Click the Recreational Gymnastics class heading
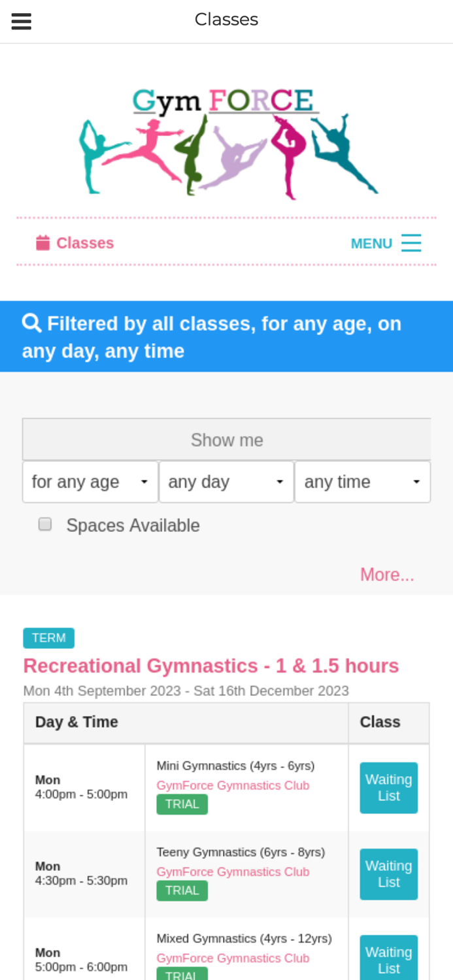 210,664
